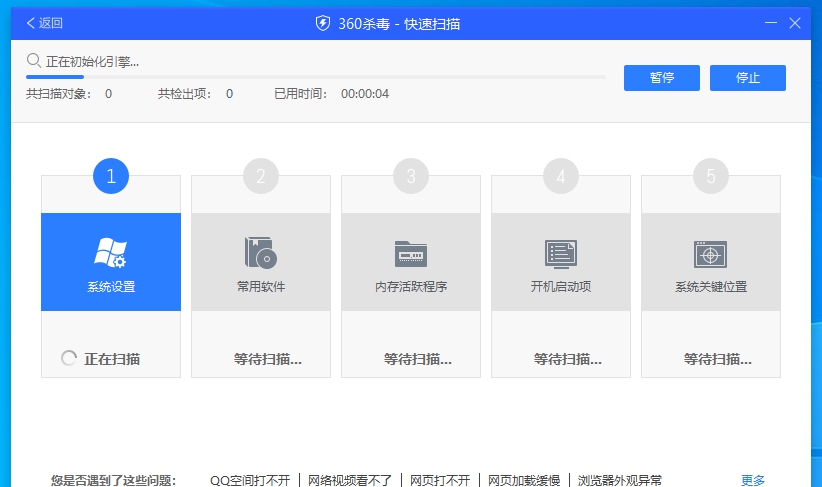Stop the scan with 停止 button
Image resolution: width=822 pixels, height=487 pixels.
coord(747,78)
